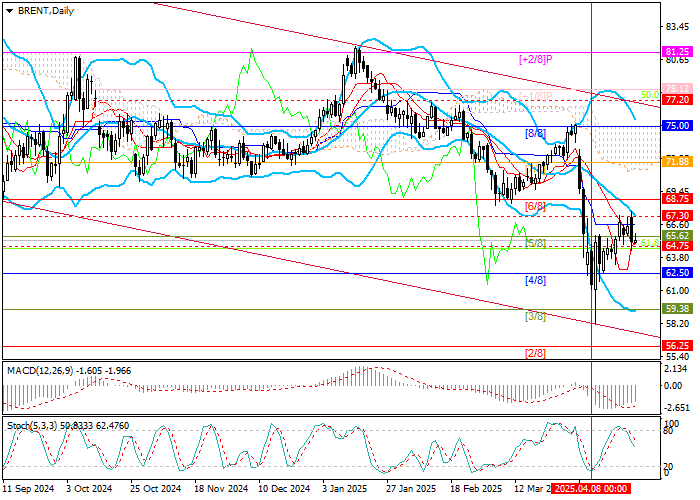This screenshot has height=500, width=700.
Task: Select the magenta 81.25 price label
Action: (x=677, y=51)
